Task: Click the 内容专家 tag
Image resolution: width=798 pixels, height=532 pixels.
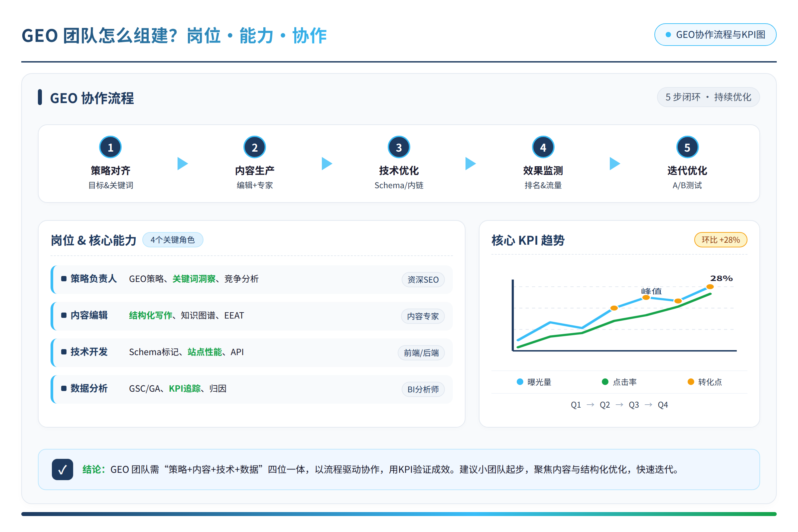Action: click(423, 316)
